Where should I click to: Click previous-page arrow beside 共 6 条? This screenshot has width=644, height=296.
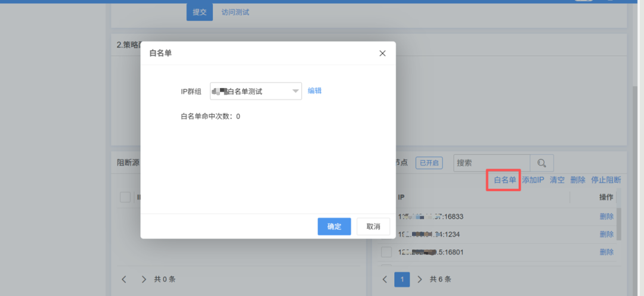(x=385, y=279)
